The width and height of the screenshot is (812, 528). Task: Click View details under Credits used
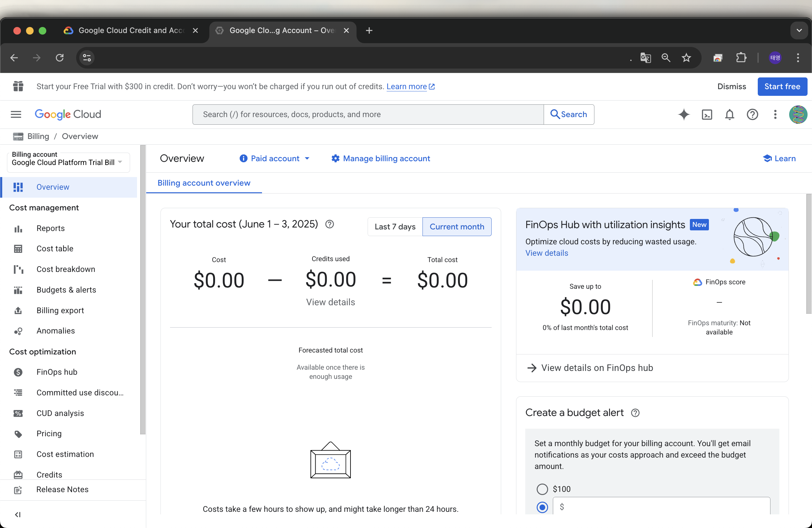click(330, 302)
